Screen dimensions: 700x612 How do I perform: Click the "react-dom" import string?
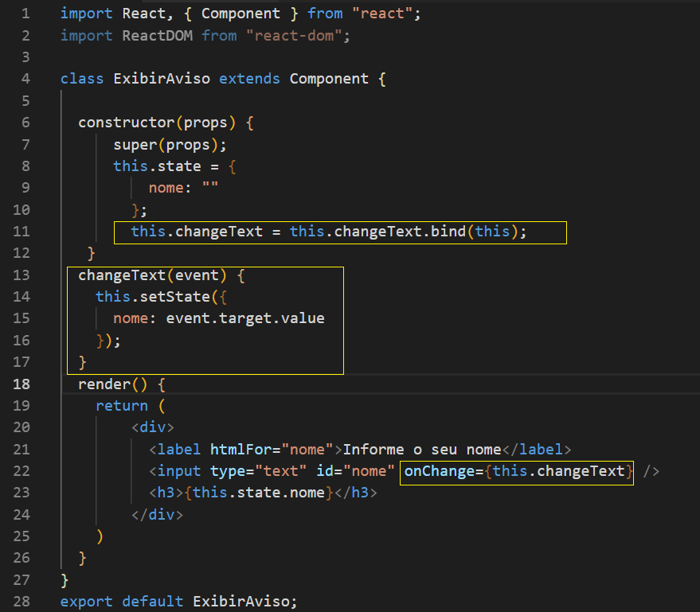(x=294, y=36)
